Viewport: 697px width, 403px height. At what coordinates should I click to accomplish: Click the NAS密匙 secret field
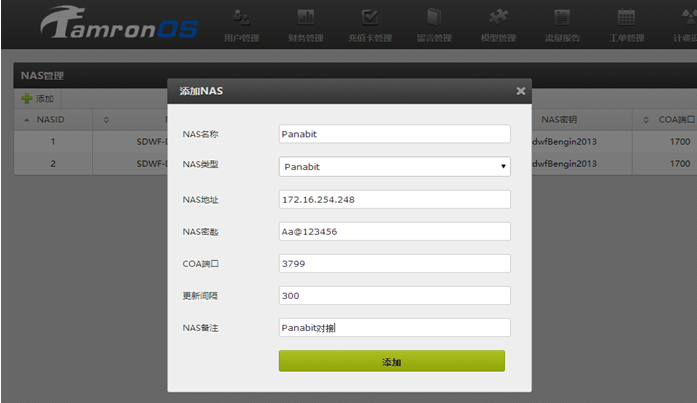coord(394,231)
